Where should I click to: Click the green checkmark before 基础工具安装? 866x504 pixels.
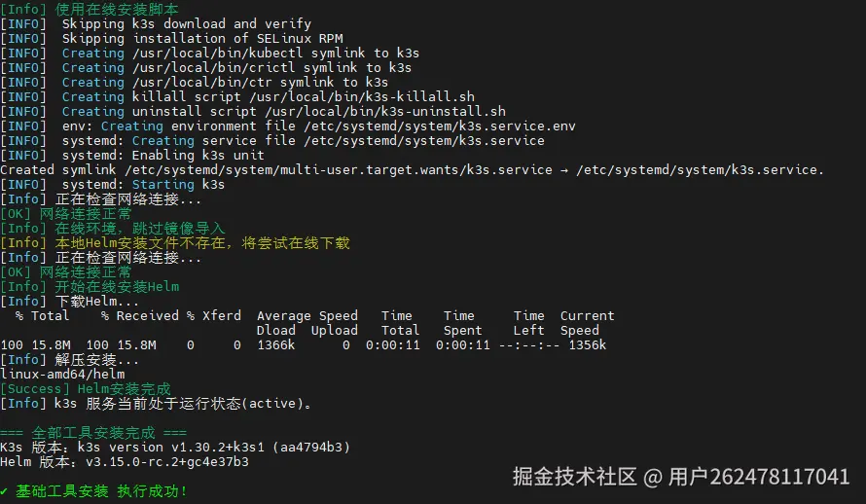[x=5, y=491]
